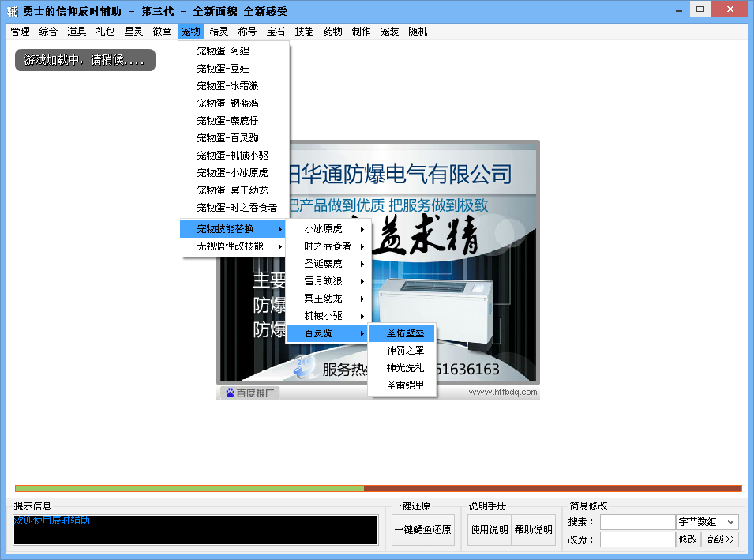Image resolution: width=754 pixels, height=560 pixels.
Task: Click the black 提示信息 log box
Action: [x=196, y=530]
